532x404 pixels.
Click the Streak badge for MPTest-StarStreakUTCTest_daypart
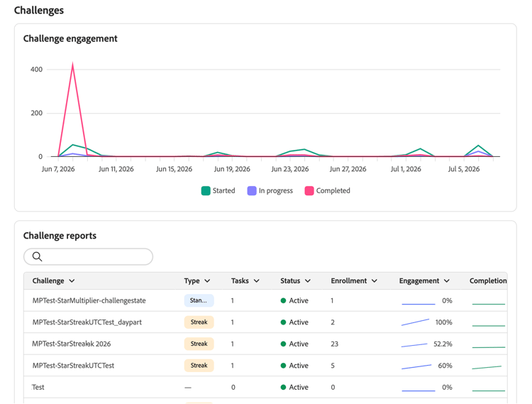pyautogui.click(x=199, y=322)
